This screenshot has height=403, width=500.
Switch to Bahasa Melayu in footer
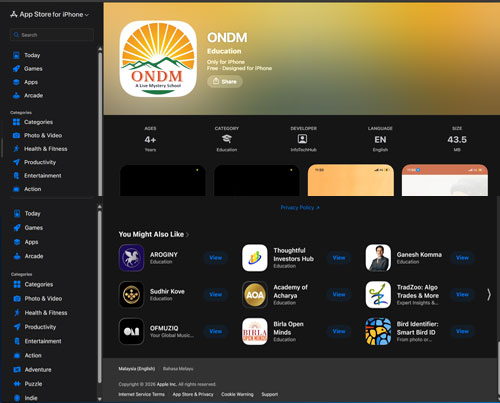[178, 369]
